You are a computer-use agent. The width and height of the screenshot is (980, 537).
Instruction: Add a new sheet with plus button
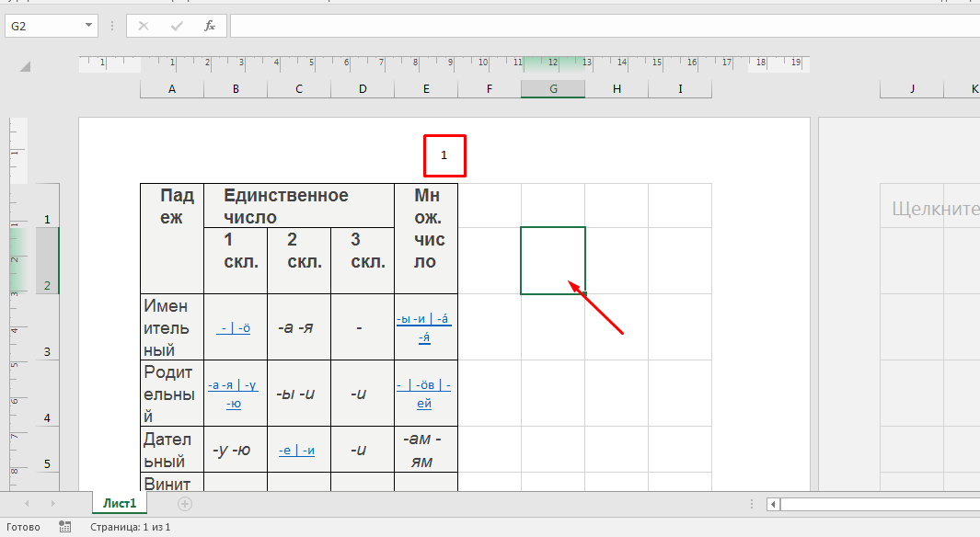[185, 503]
